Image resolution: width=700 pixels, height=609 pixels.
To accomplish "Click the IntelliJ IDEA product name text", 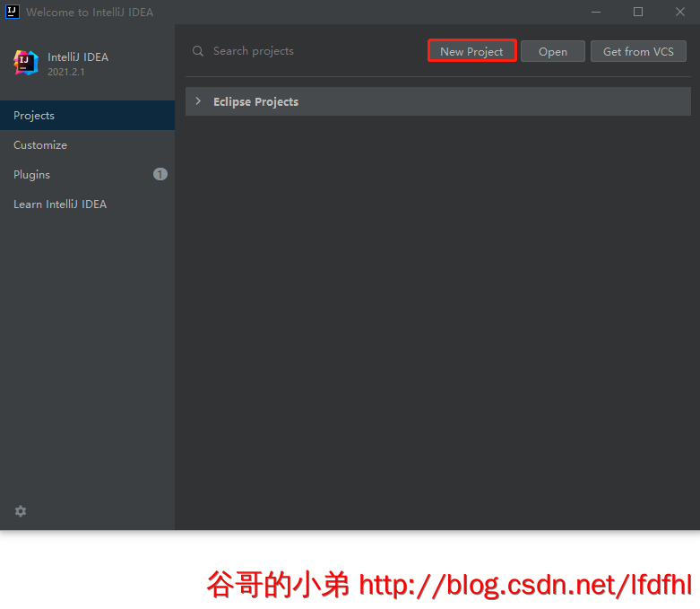I will pyautogui.click(x=78, y=57).
